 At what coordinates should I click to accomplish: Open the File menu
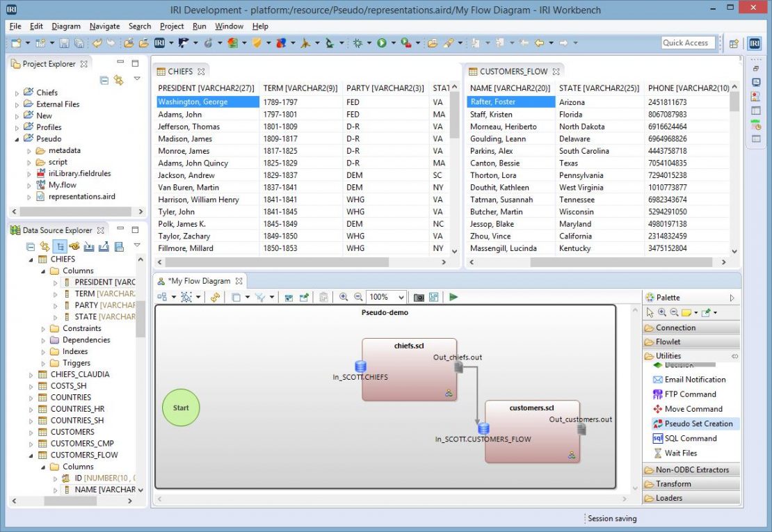pos(15,26)
